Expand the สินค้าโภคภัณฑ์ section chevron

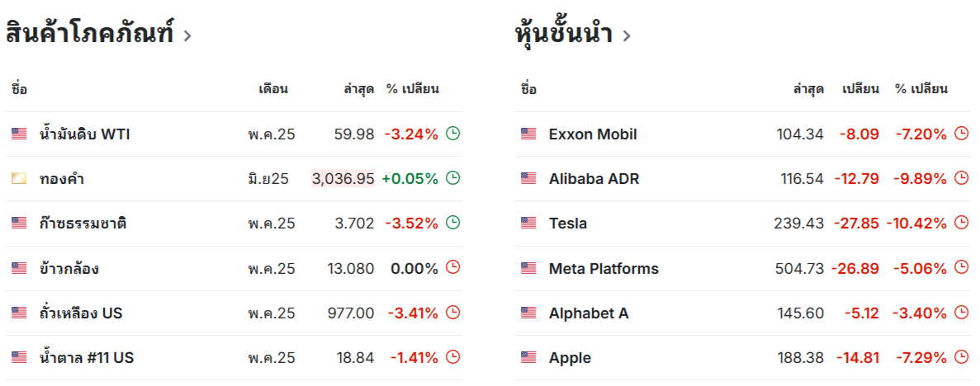(187, 36)
